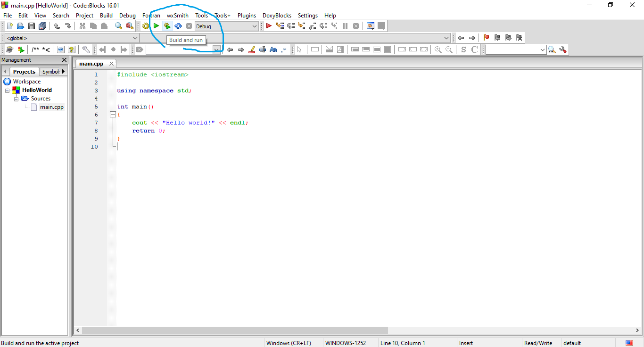The image size is (644, 347).
Task: Click the DoxyBlocks help question icon
Action: click(x=72, y=50)
